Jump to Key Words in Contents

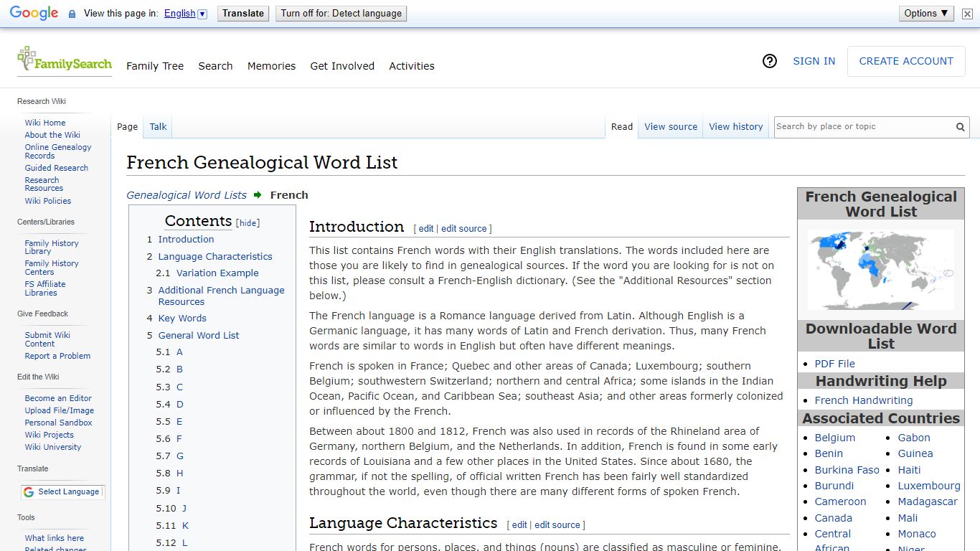coord(182,319)
